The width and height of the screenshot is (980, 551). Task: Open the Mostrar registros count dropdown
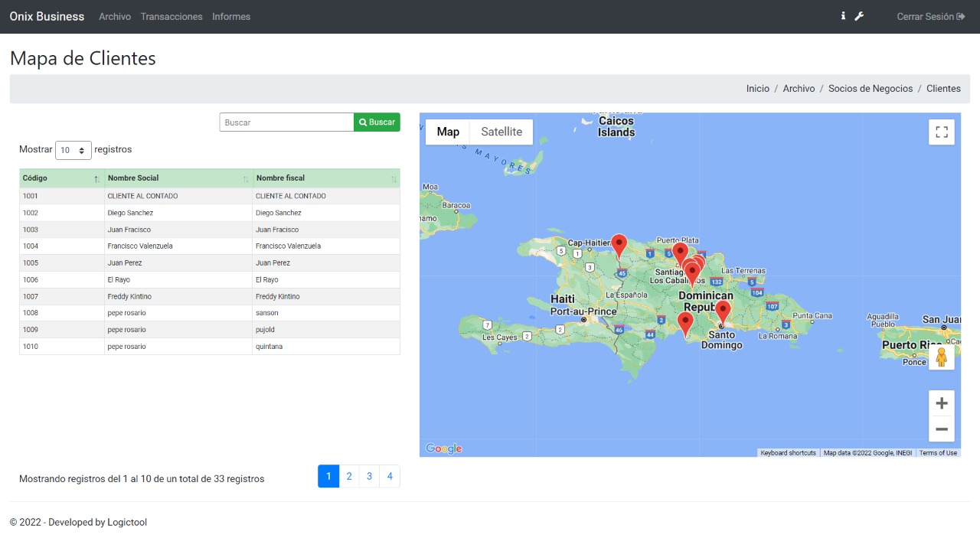click(73, 151)
